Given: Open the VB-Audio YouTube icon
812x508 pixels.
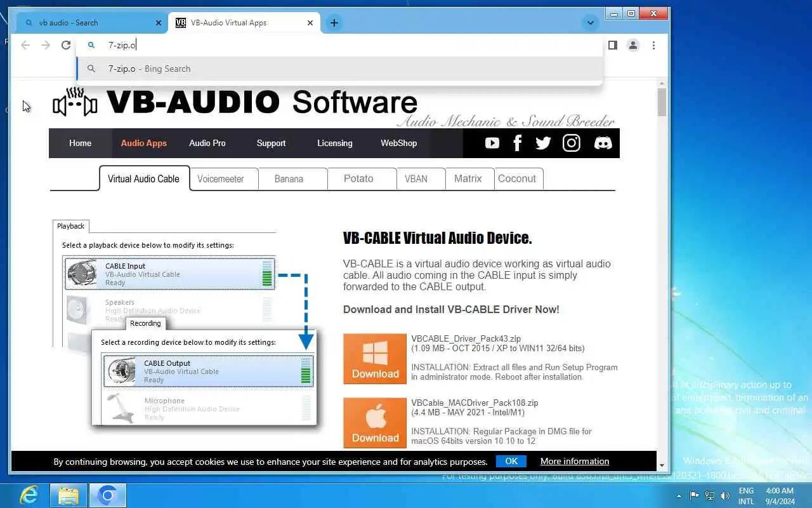Looking at the screenshot, I should [492, 143].
